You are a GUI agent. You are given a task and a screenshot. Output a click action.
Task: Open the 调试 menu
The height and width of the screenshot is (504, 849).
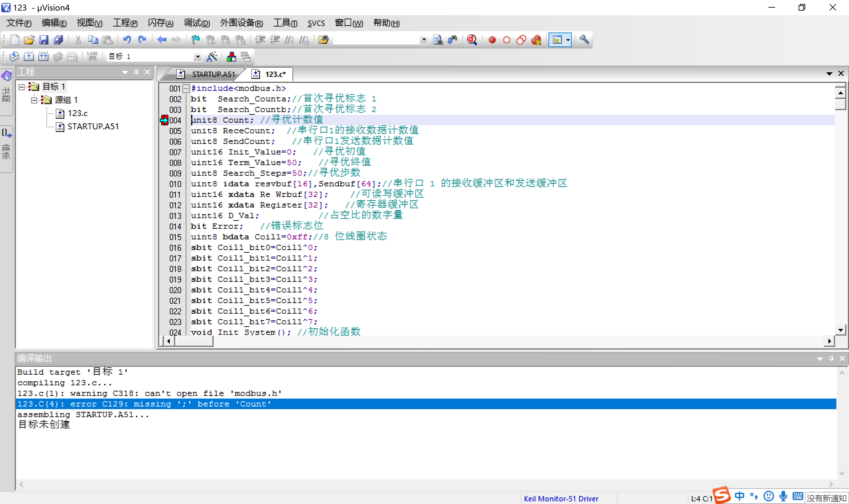(x=197, y=23)
